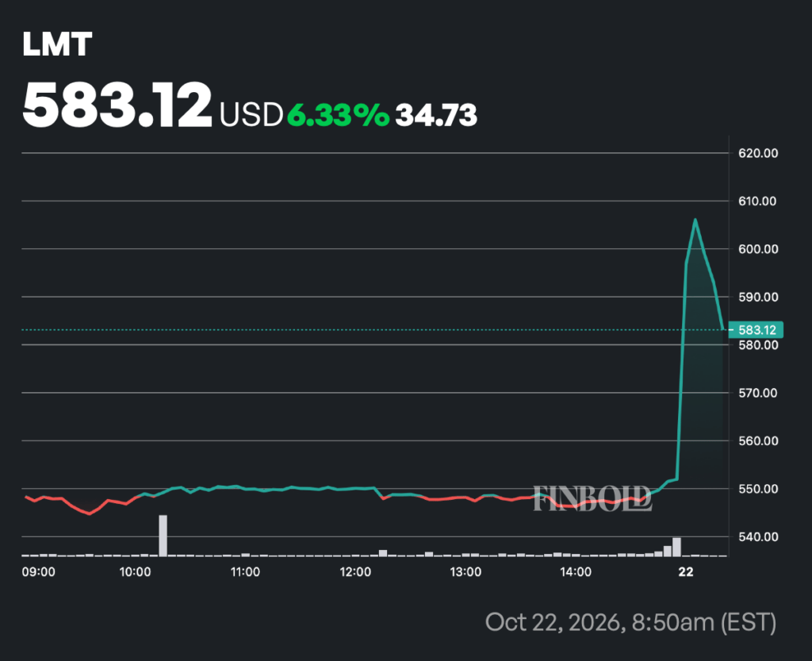Click the green 6.33% change value
The height and width of the screenshot is (661, 812).
tap(338, 114)
